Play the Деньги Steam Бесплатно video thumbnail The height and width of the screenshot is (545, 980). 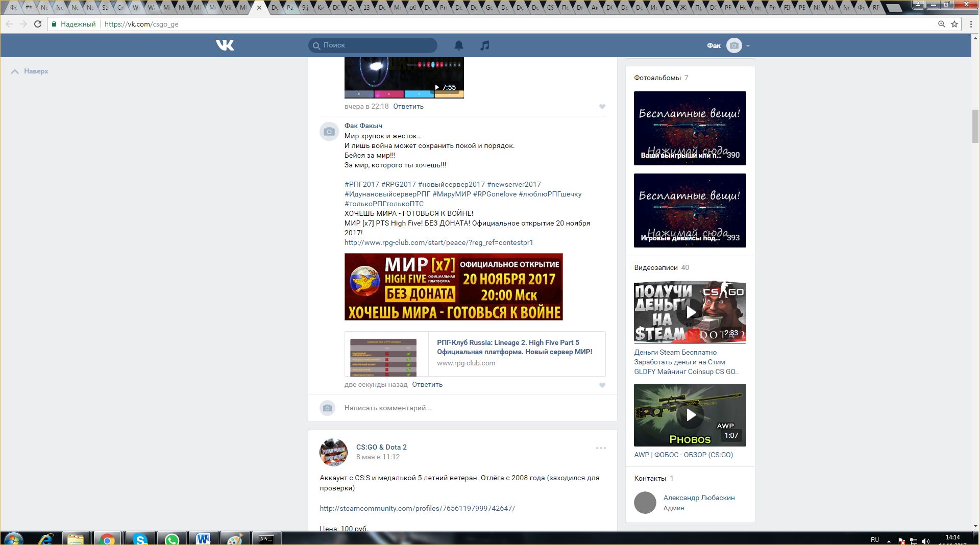point(690,312)
